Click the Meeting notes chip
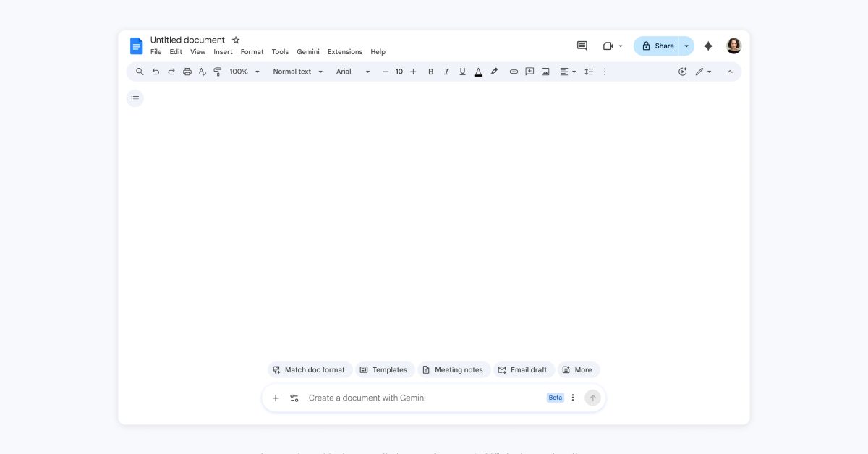This screenshot has height=454, width=868. click(454, 369)
